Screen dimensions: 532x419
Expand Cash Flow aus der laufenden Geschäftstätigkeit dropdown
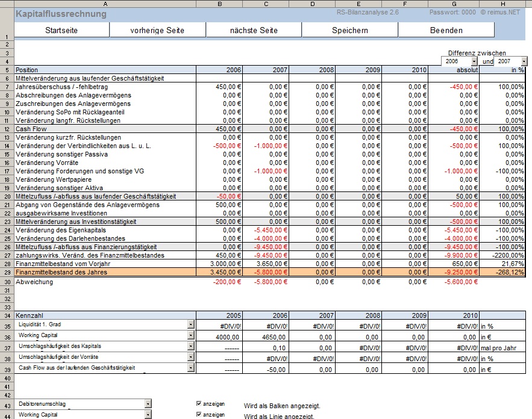click(x=191, y=368)
